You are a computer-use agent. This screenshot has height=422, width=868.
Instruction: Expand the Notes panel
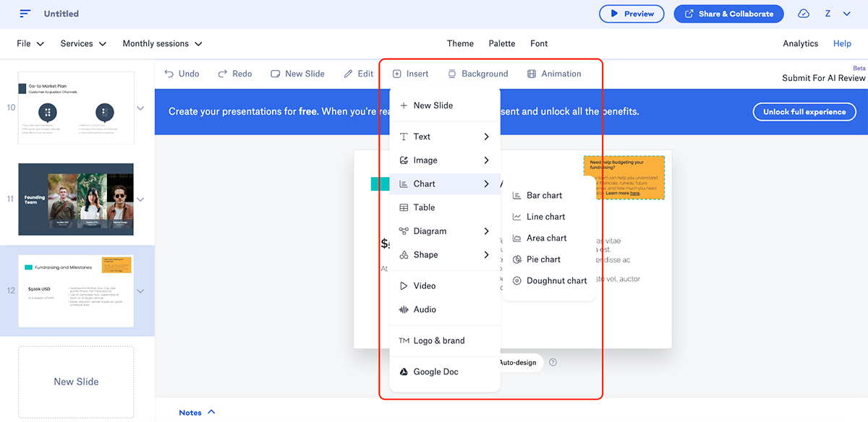197,413
